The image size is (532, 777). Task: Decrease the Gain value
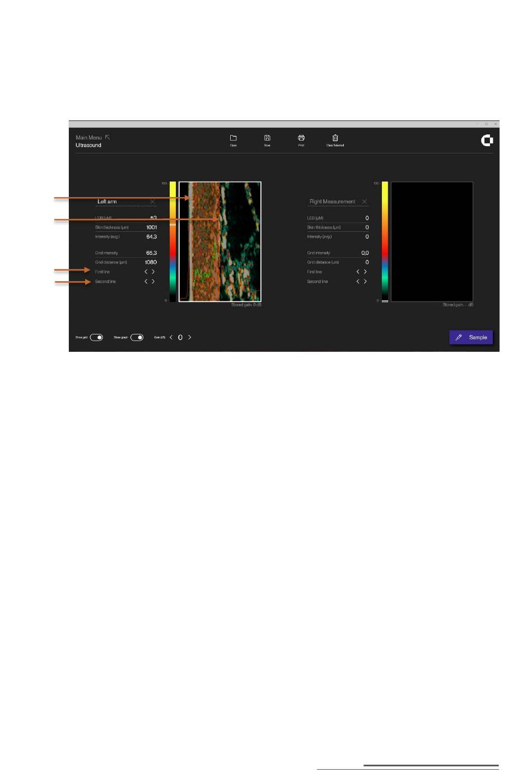coord(171,337)
